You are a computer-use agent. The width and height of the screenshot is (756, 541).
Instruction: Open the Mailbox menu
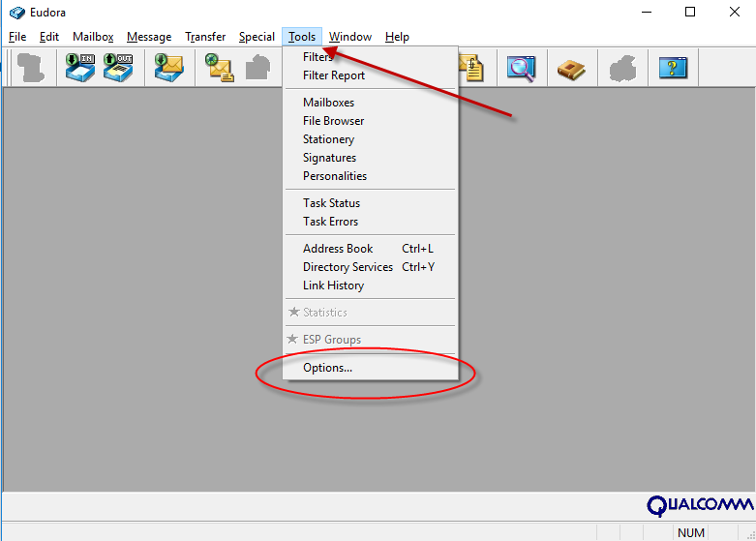(x=93, y=37)
